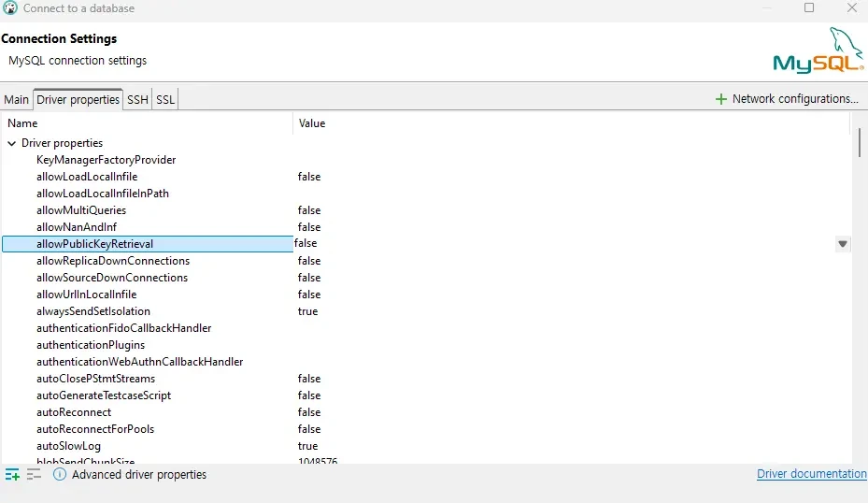The width and height of the screenshot is (868, 503).
Task: Click the false value of allowMultiQueries
Action: pyautogui.click(x=309, y=210)
